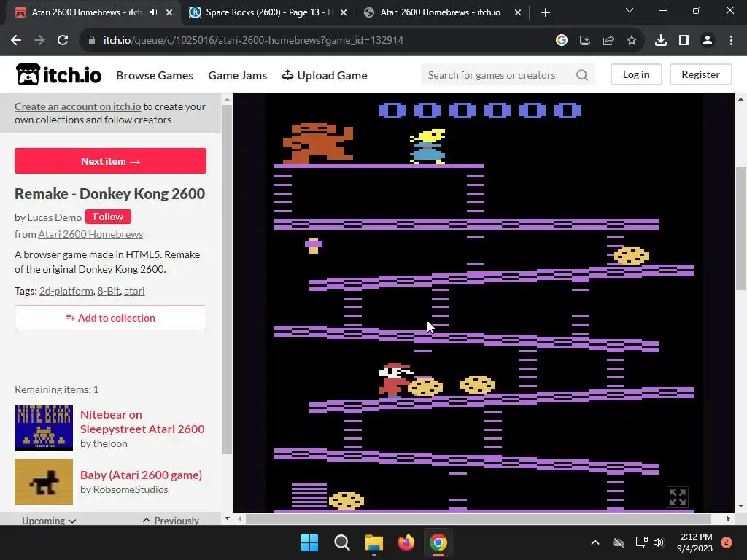Go to itch.io home logo
Screen dimensions: 747x560
(x=58, y=75)
